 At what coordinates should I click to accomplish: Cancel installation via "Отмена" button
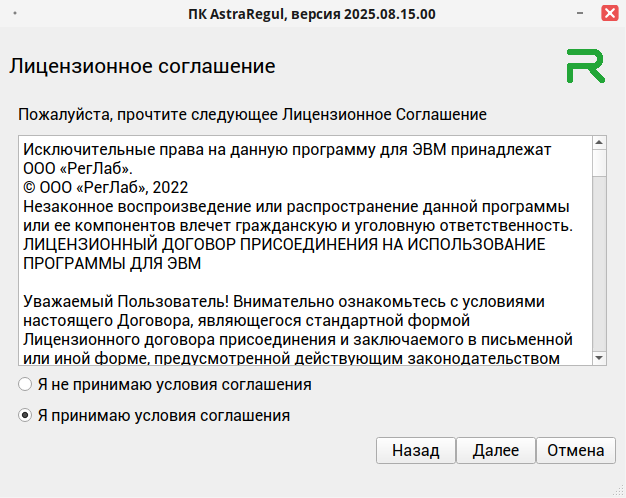click(x=576, y=450)
